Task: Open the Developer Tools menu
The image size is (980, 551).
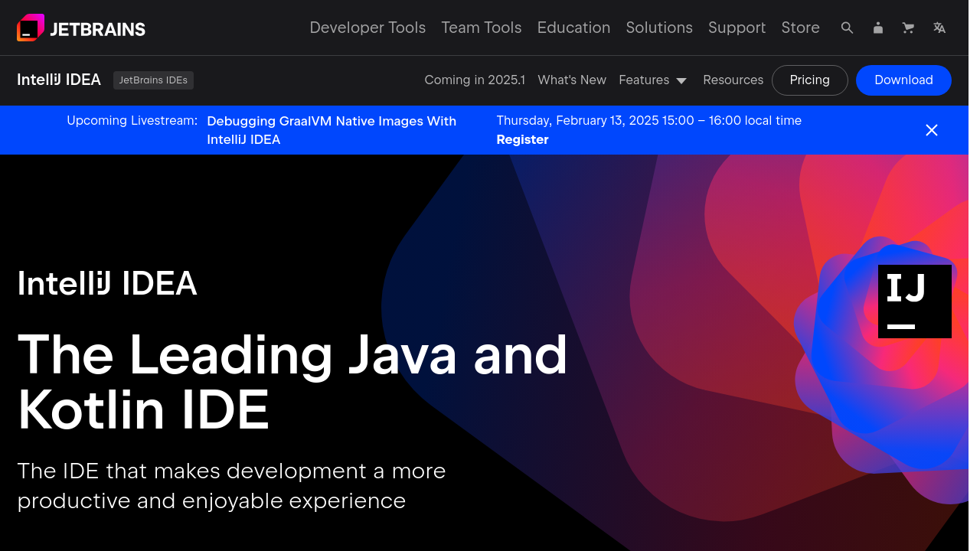Action: pos(367,28)
